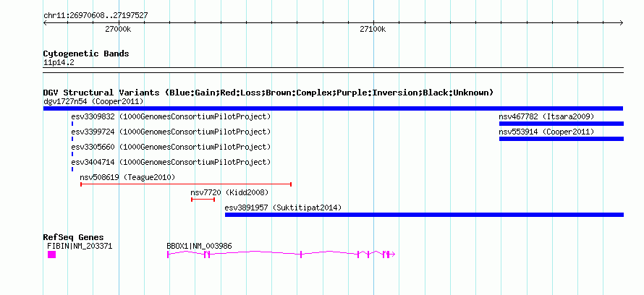The image size is (644, 295).
Task: Click the nsv508619 (Teague2010) label
Action: 127,177
